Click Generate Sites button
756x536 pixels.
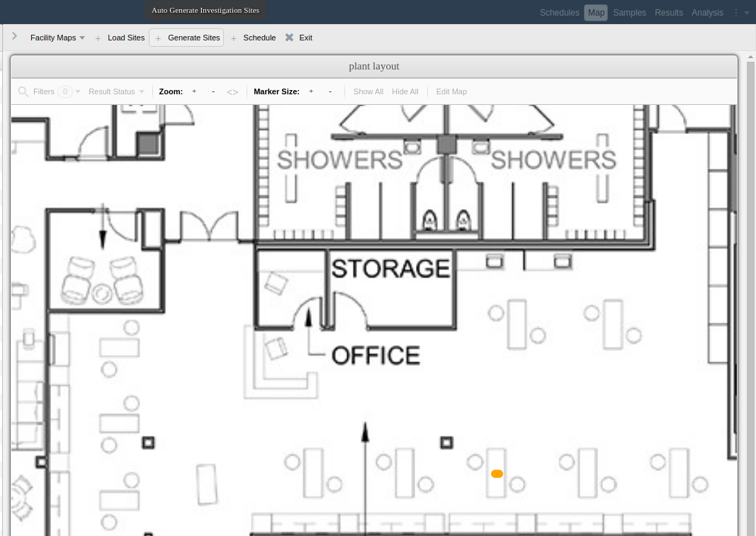(186, 38)
